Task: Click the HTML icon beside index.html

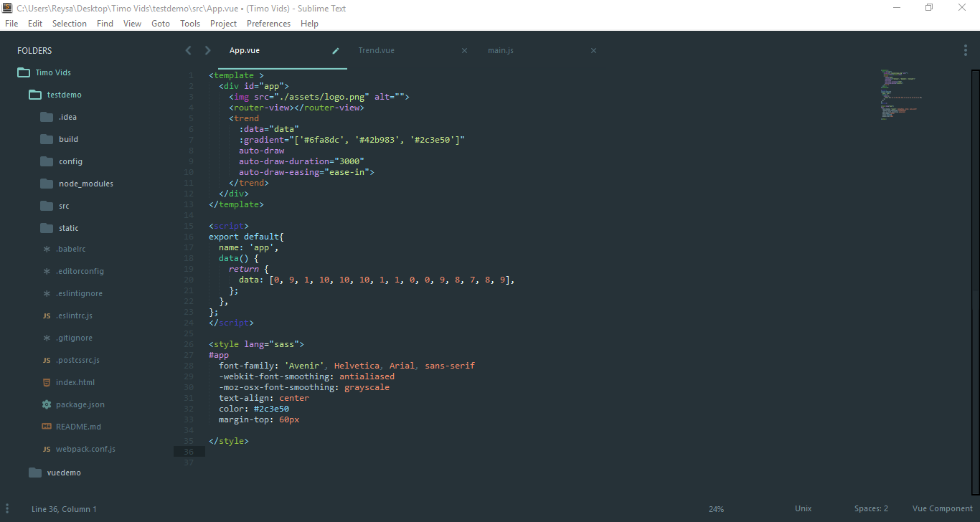Action: (45, 382)
